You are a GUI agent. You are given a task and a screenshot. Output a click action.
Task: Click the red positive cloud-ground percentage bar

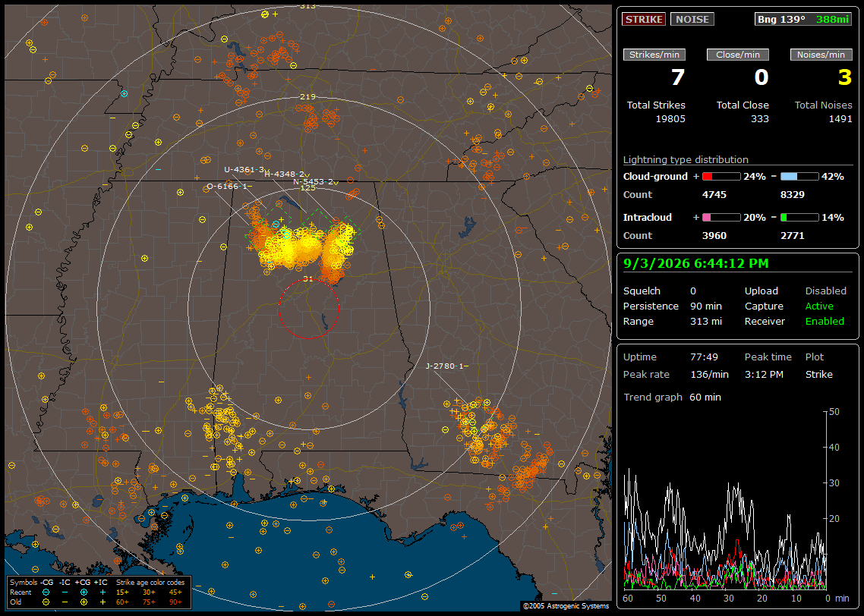(x=721, y=177)
